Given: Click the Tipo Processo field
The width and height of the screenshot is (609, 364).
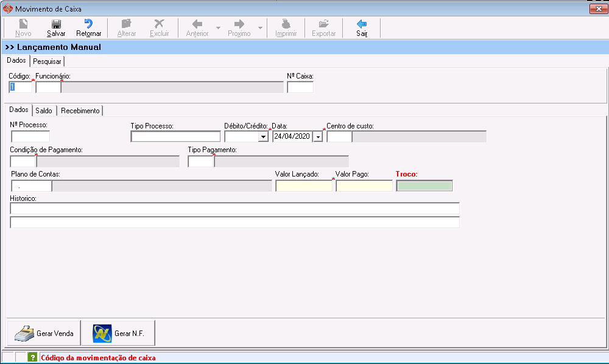Looking at the screenshot, I should click(x=175, y=136).
